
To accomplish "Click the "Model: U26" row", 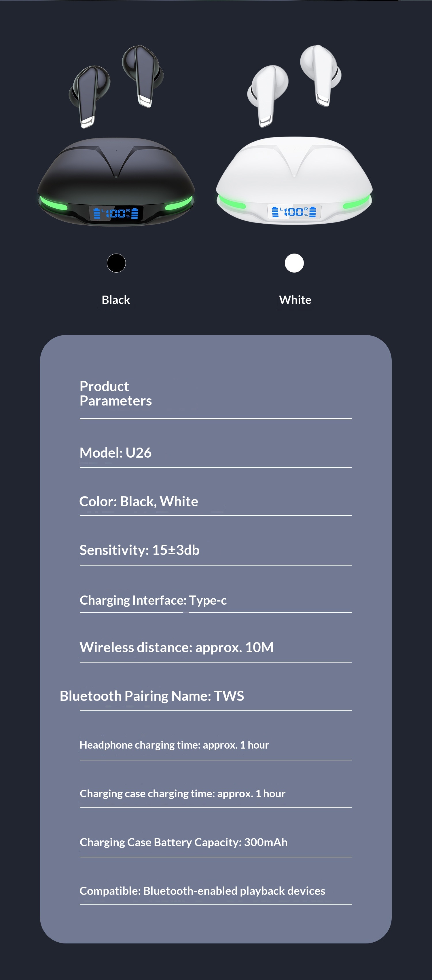I will 115,453.
